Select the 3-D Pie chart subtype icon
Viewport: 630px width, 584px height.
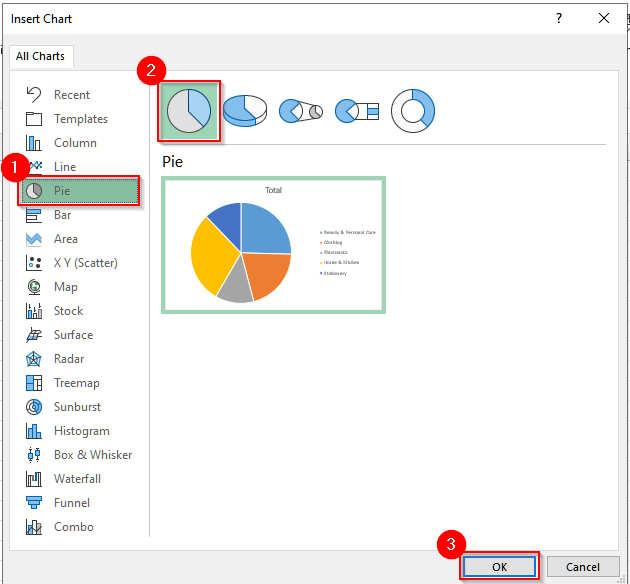pos(244,110)
